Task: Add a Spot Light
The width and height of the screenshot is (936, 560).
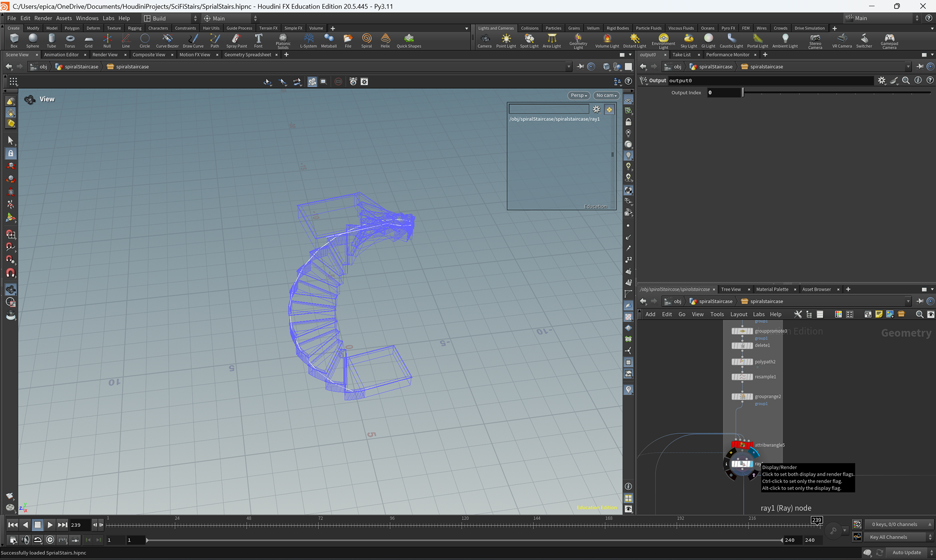Action: pos(529,40)
